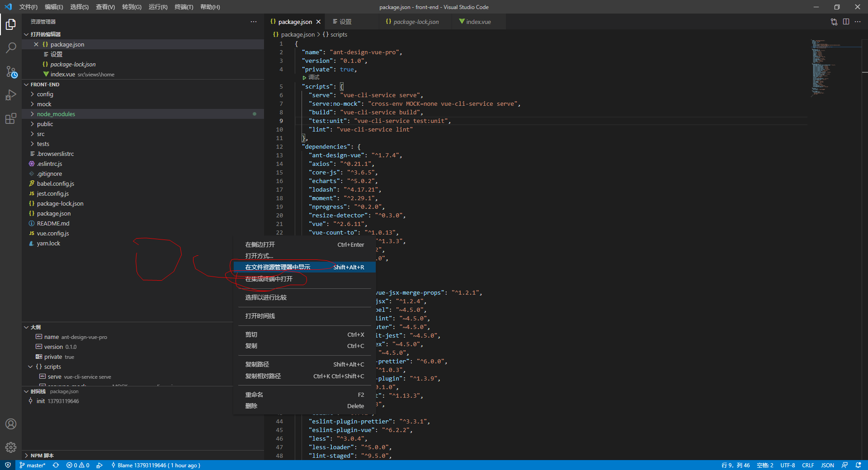
Task: Click the feedback icon in status bar
Action: click(844, 465)
